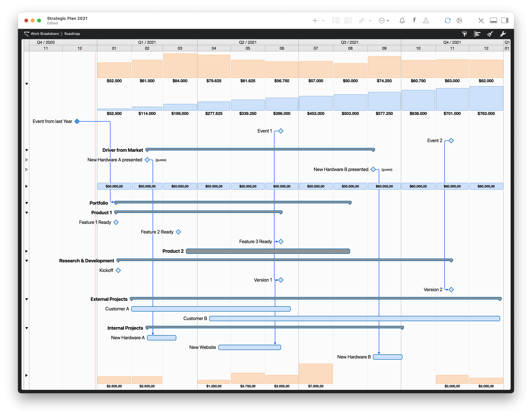Click the blue sync icon in the toolbar
Screen dimensions: 532x417
(x=448, y=21)
